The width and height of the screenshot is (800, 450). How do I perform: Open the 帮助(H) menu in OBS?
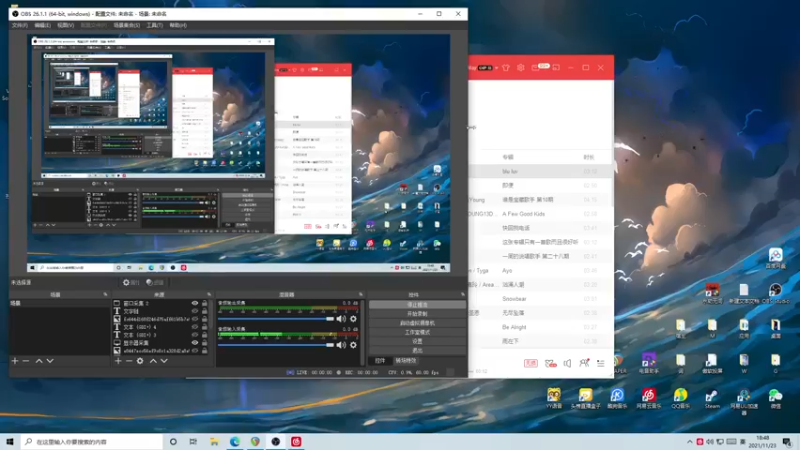[x=178, y=25]
